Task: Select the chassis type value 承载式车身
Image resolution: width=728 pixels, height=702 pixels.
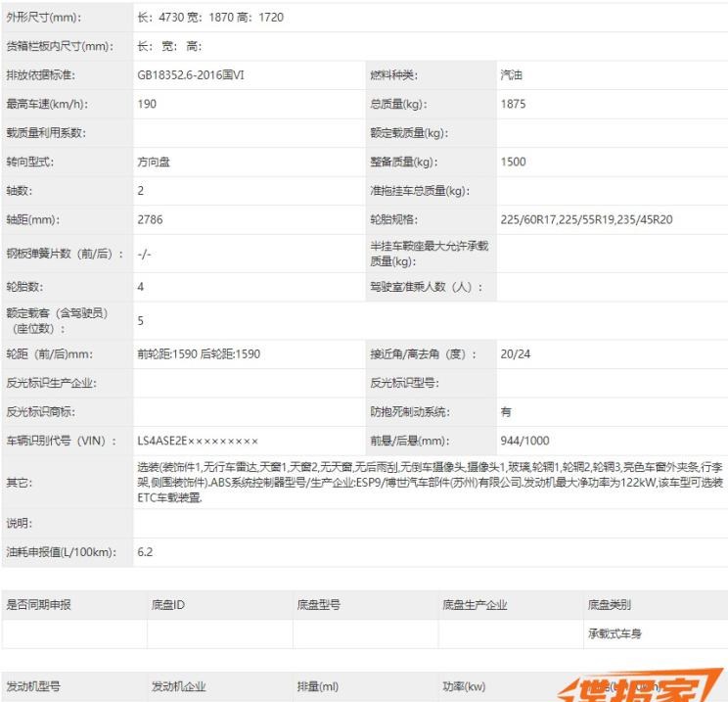Action: 614,633
